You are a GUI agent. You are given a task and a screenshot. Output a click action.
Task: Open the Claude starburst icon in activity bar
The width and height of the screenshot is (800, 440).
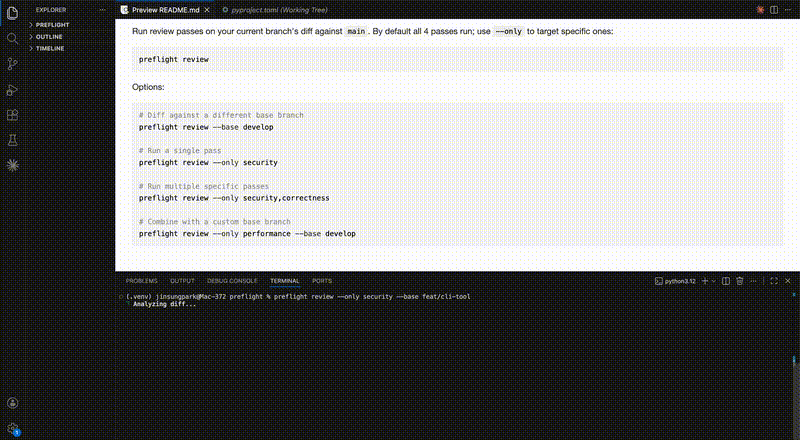click(12, 165)
